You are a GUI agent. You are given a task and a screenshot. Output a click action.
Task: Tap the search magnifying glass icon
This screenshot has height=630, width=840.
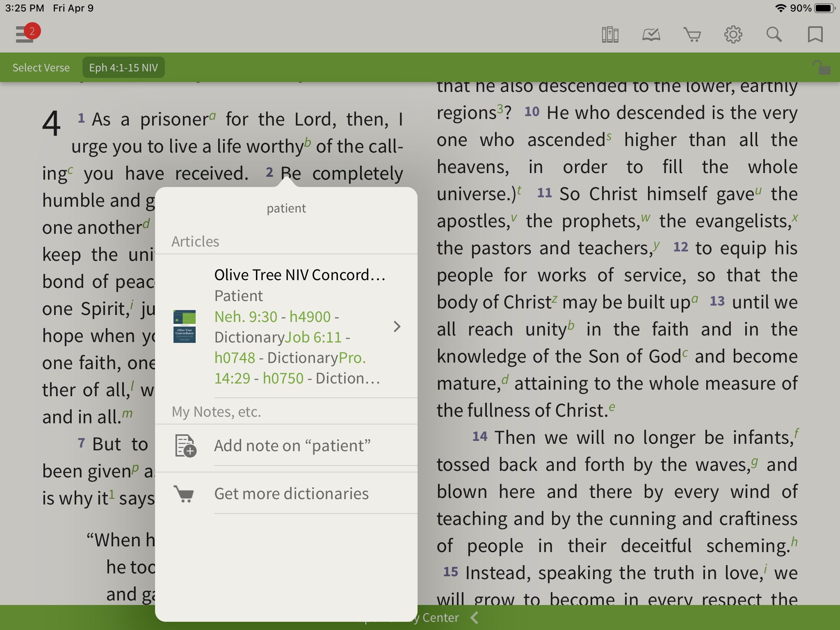coord(774,35)
